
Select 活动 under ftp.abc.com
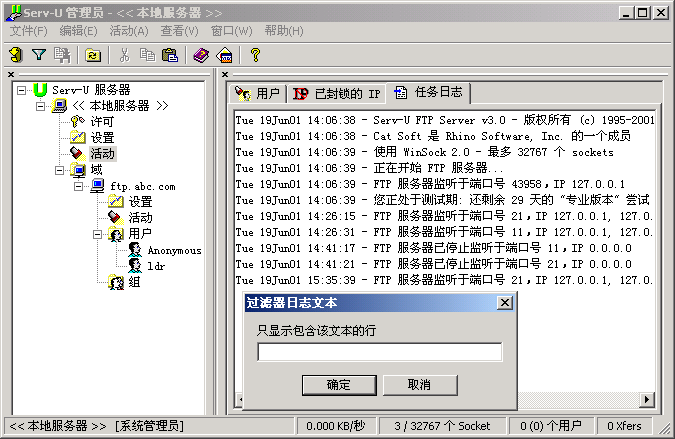(x=140, y=218)
